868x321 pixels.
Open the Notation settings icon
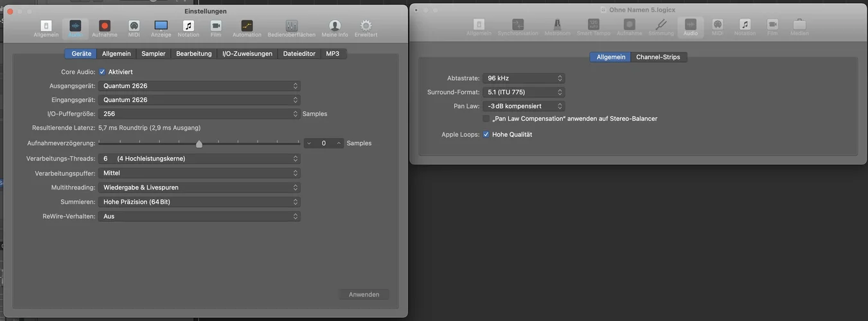(x=188, y=28)
